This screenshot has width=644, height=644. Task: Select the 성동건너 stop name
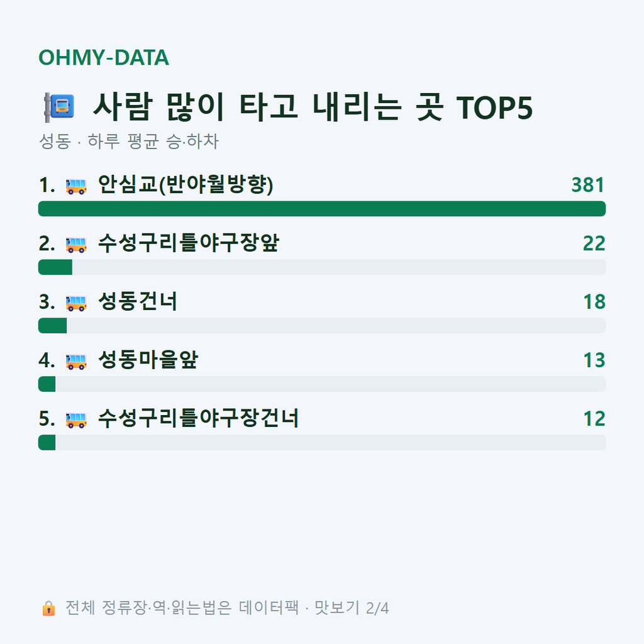click(x=138, y=301)
